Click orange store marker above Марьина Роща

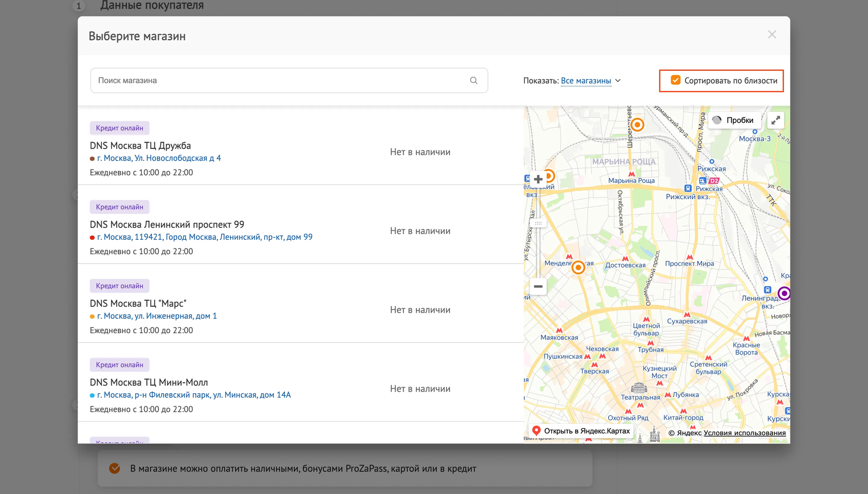638,125
